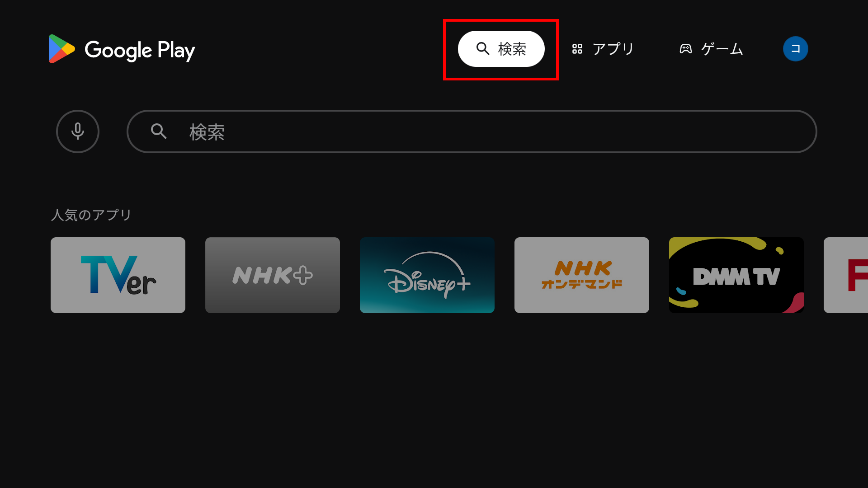Switch to the ゲーム tab
868x488 pixels.
712,49
